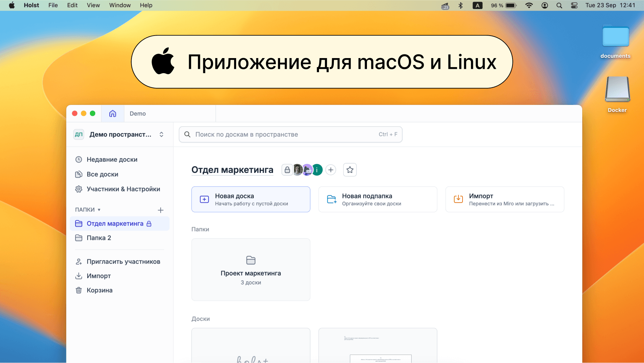Screen dimensions: 644x363
Task: Open the home tab icon
Action: [113, 114]
